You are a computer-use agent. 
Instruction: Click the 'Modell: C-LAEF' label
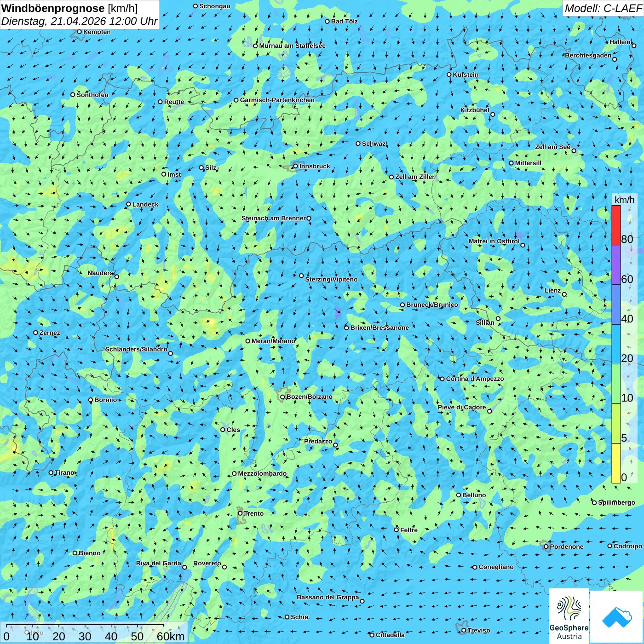click(x=603, y=8)
